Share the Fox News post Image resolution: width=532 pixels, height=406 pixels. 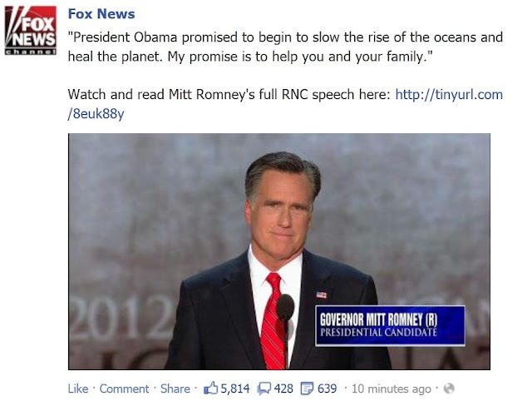(175, 389)
